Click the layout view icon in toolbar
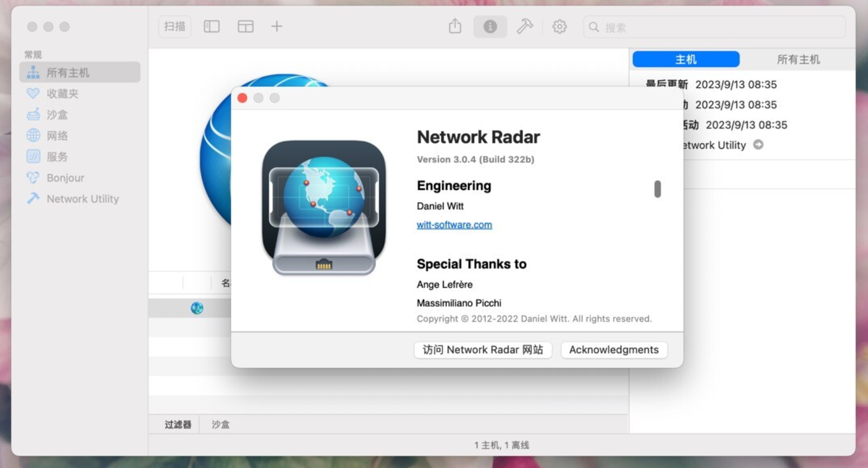The height and width of the screenshot is (468, 868). (x=245, y=26)
